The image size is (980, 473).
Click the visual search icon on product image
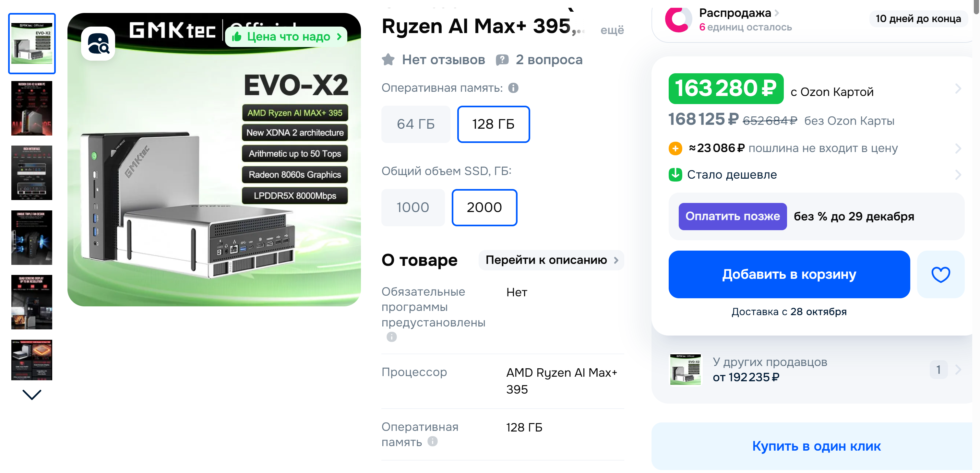[x=98, y=44]
